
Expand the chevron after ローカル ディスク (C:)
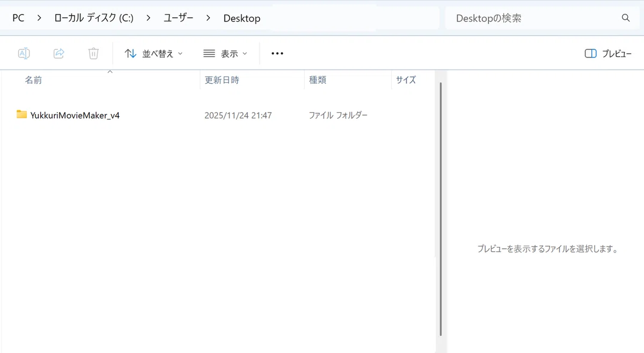(x=148, y=18)
